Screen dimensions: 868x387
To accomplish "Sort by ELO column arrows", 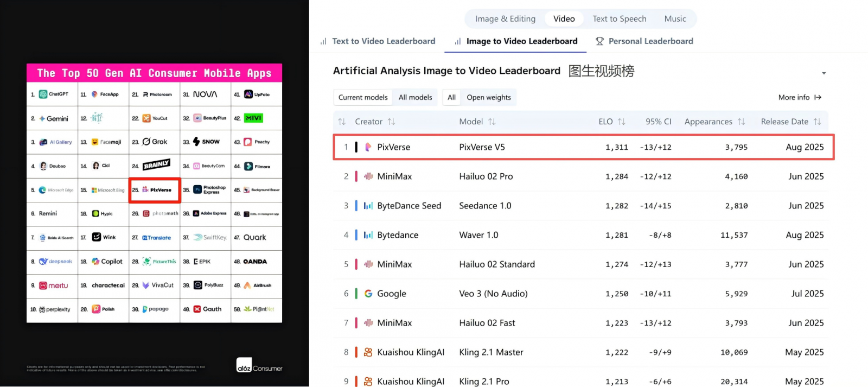I will point(622,122).
